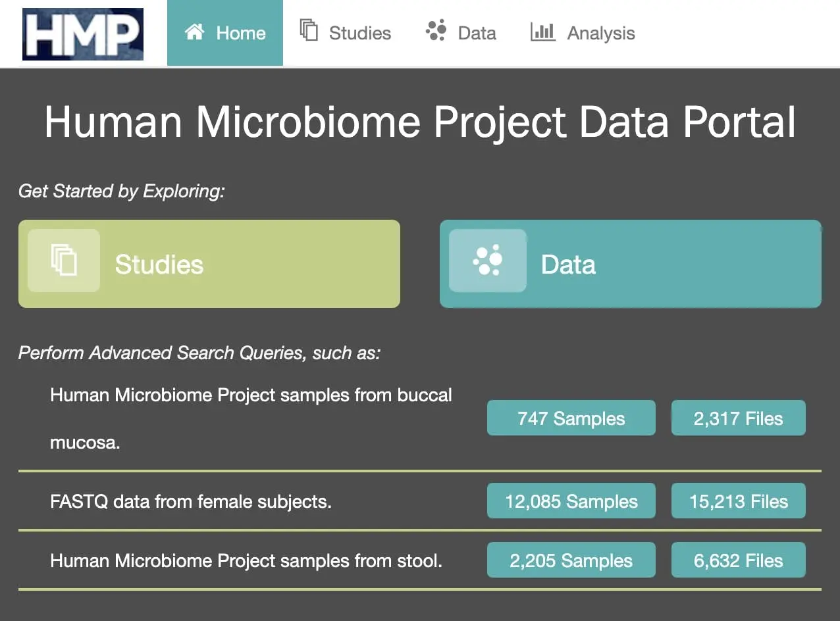This screenshot has height=621, width=840.
Task: Open the large teal Data button
Action: [631, 264]
